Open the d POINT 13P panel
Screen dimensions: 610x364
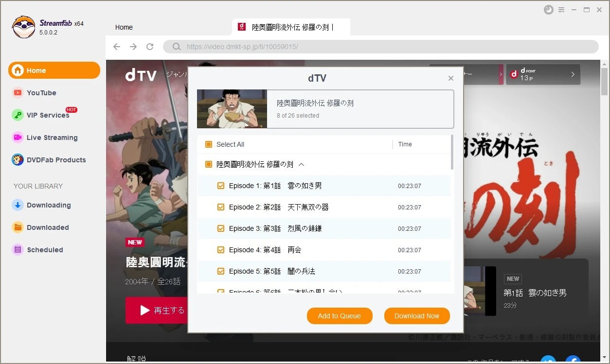coord(543,74)
